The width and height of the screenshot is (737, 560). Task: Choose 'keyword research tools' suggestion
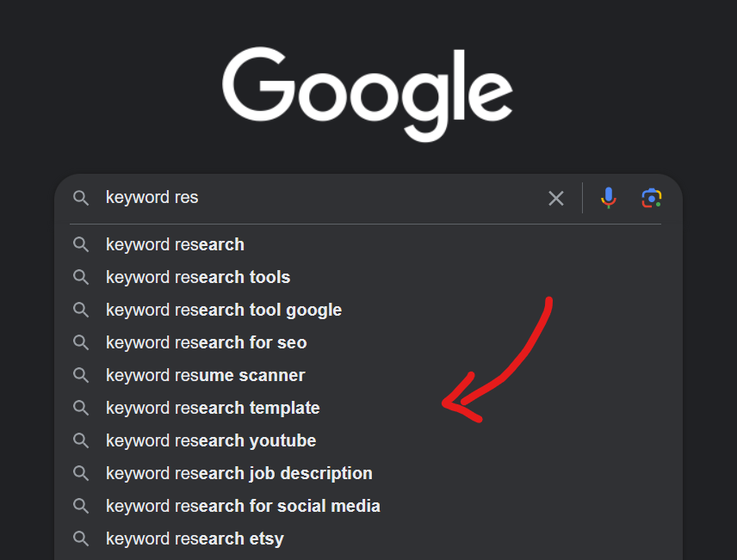pyautogui.click(x=368, y=277)
